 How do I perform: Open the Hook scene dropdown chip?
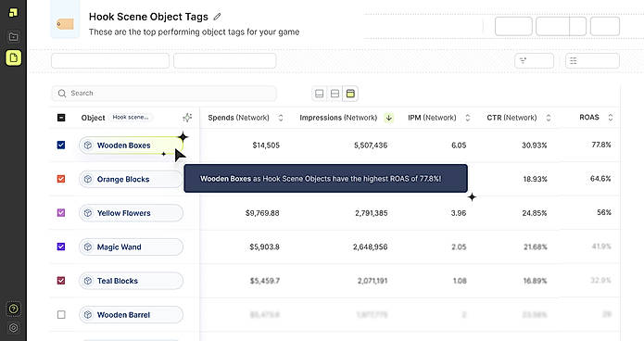131,118
